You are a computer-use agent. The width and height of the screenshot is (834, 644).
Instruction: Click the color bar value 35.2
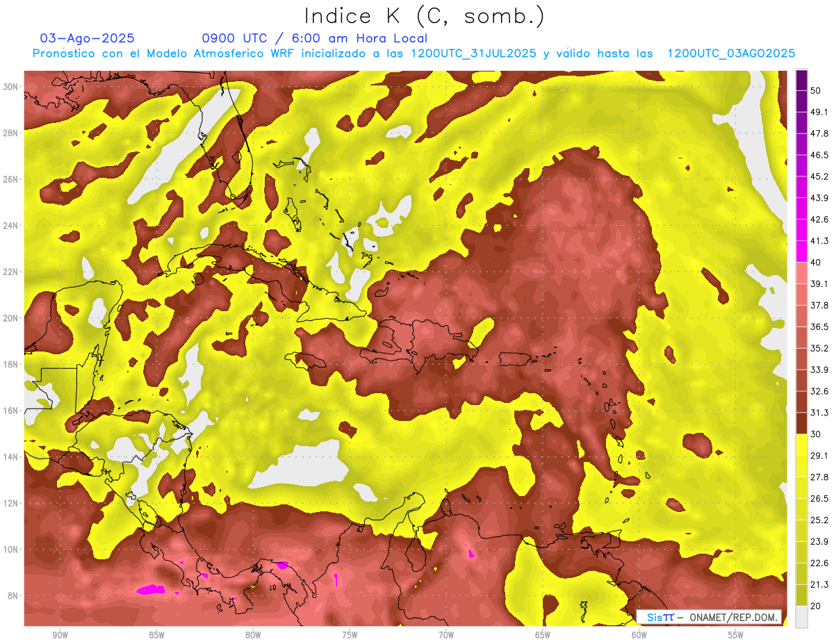(819, 348)
